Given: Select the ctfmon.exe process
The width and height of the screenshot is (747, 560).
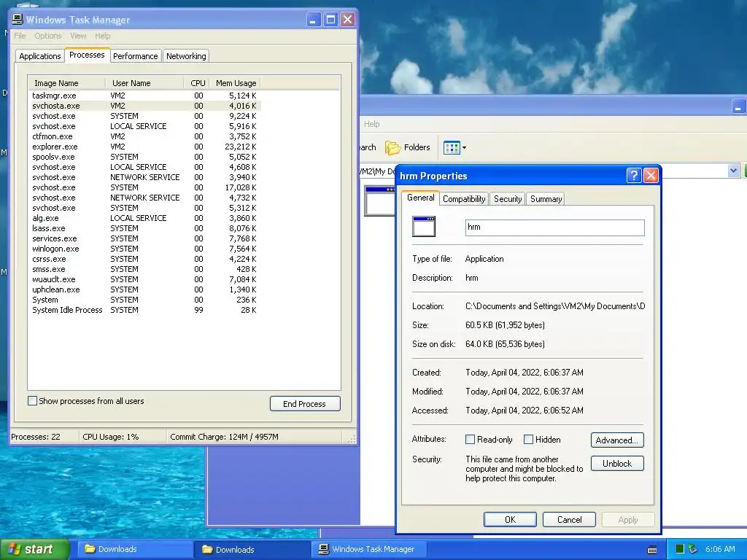Looking at the screenshot, I should pyautogui.click(x=144, y=136).
